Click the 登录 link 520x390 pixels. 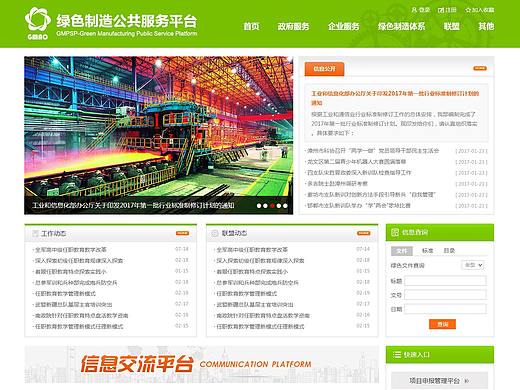(x=424, y=10)
